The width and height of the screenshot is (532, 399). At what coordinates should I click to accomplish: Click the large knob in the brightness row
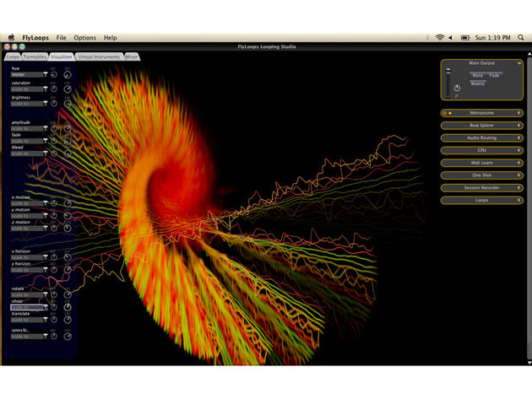[x=68, y=104]
